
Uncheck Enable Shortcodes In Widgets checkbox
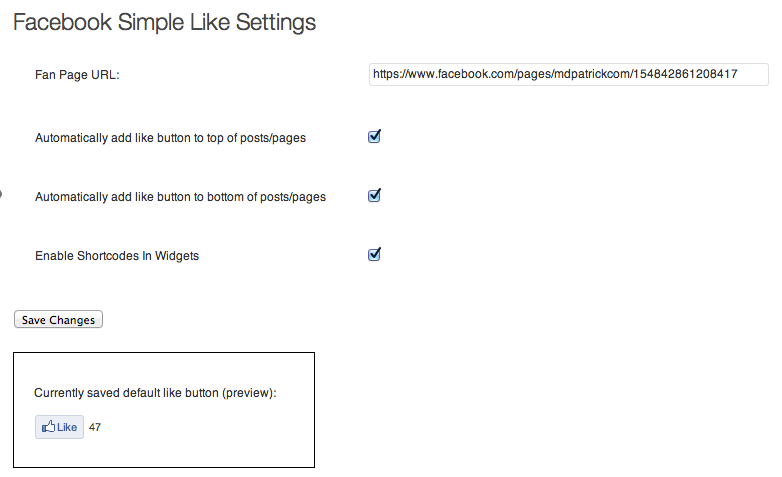pos(375,254)
